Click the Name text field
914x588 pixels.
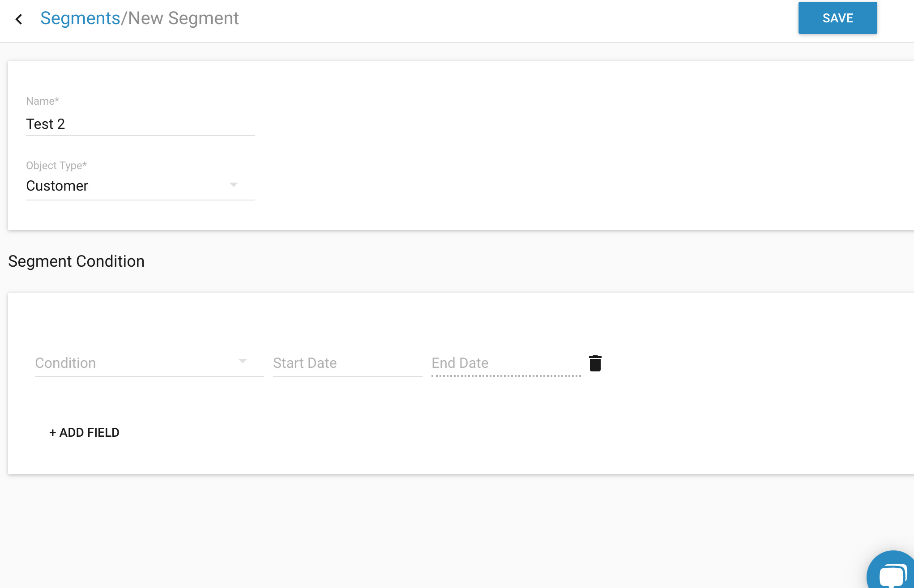(x=140, y=124)
